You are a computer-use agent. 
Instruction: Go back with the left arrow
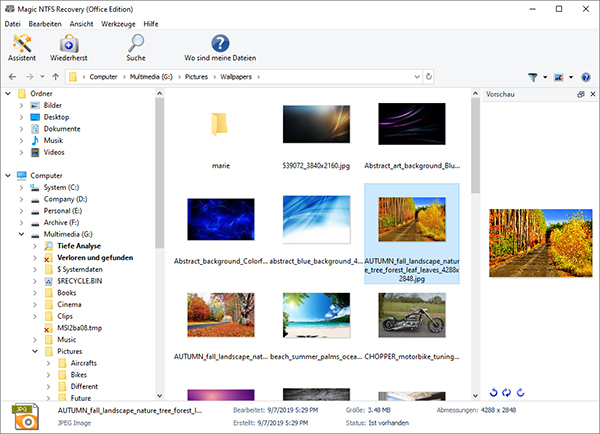point(12,77)
